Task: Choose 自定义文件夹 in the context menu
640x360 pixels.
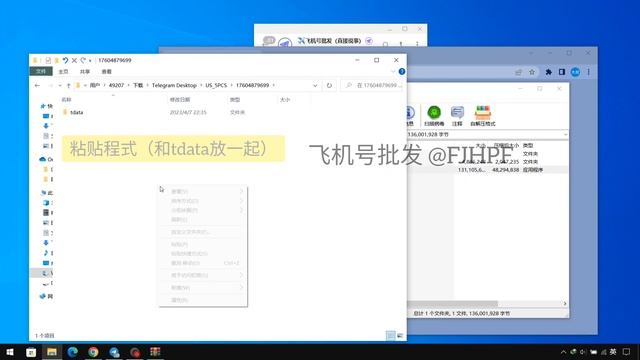Action: [203, 232]
